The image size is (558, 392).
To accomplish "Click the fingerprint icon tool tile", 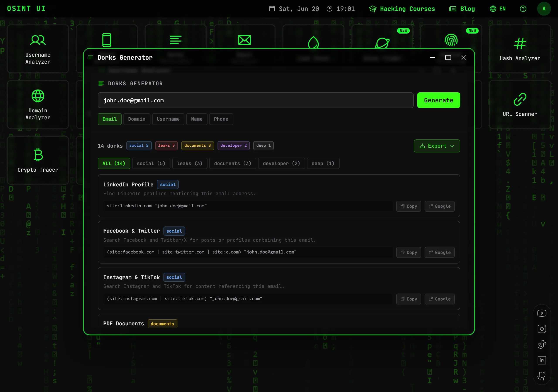I will (451, 40).
